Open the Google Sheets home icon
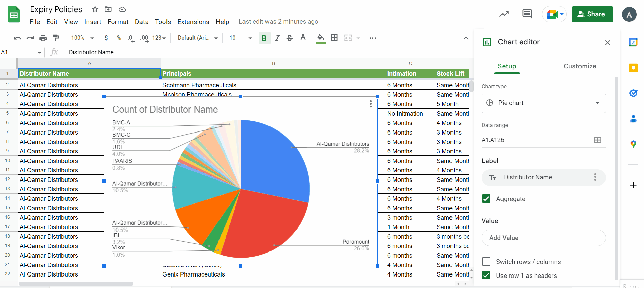The height and width of the screenshot is (288, 644). point(14,15)
